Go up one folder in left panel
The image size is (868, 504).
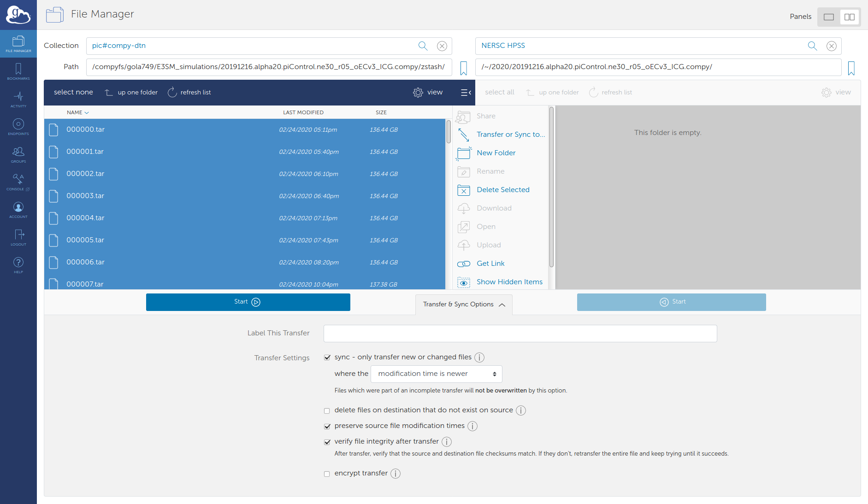[x=131, y=92]
